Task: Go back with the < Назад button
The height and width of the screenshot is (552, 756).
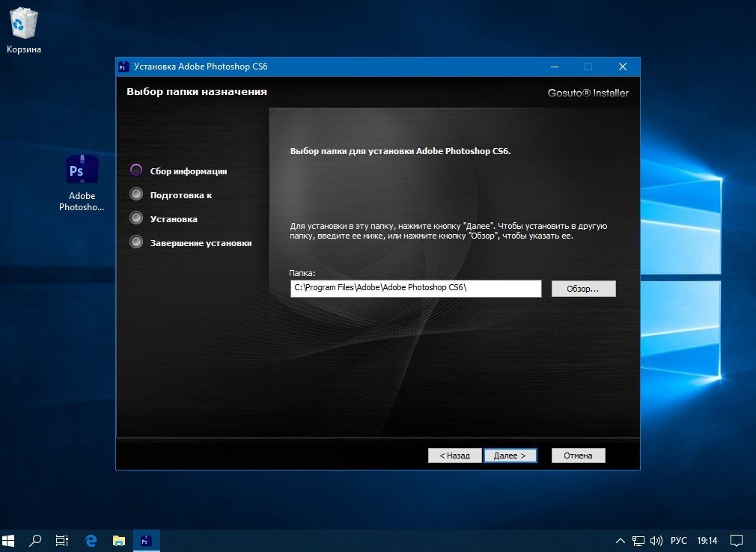Action: (x=454, y=456)
